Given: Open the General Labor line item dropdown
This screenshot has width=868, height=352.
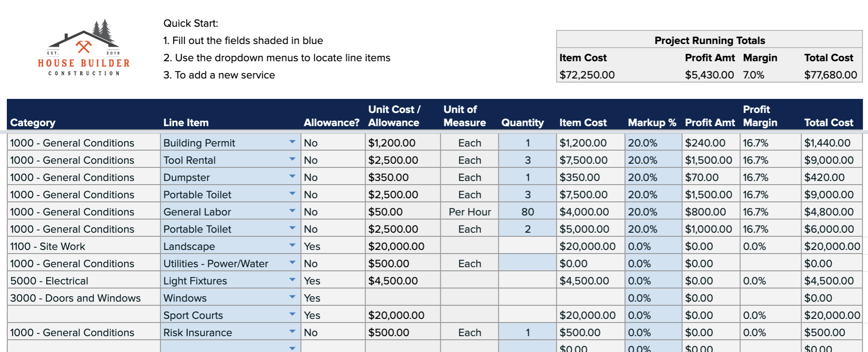Looking at the screenshot, I should coord(292,211).
